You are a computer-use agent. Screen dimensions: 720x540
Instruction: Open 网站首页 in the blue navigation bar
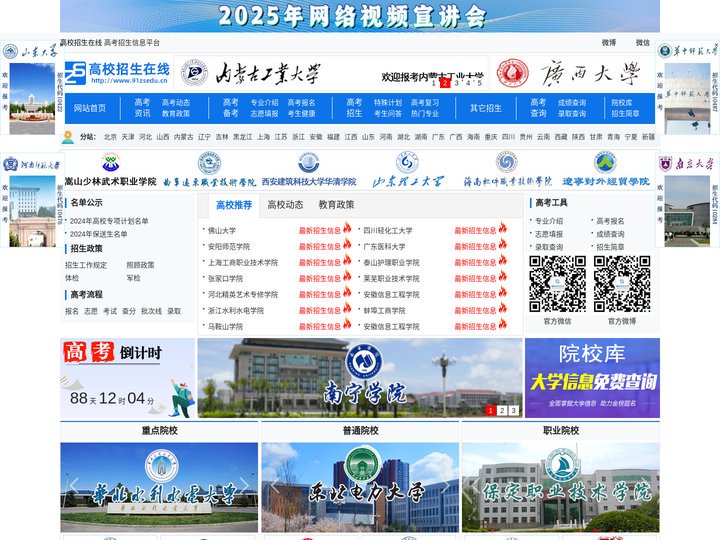[x=90, y=108]
